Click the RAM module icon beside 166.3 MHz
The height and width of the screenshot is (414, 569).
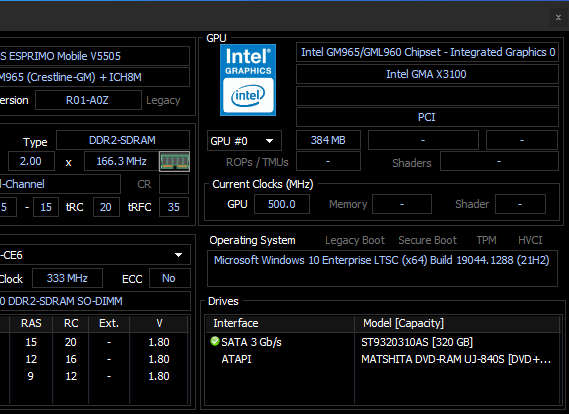pyautogui.click(x=175, y=161)
